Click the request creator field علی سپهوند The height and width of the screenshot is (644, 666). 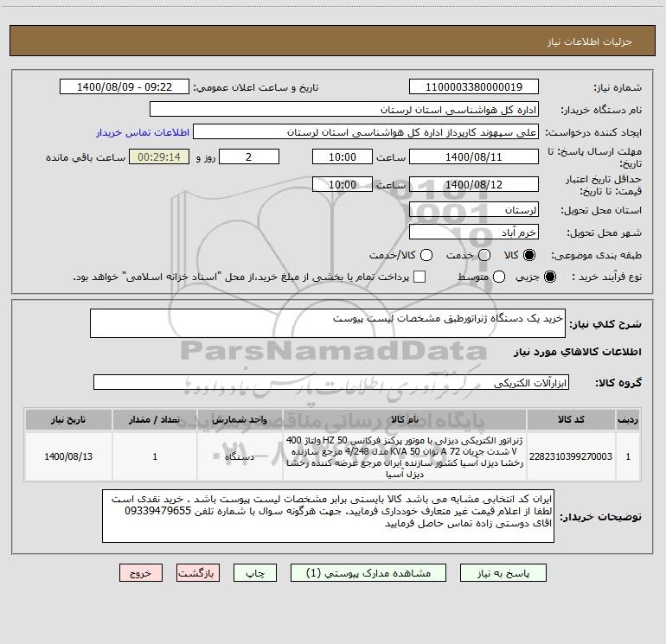[366, 132]
